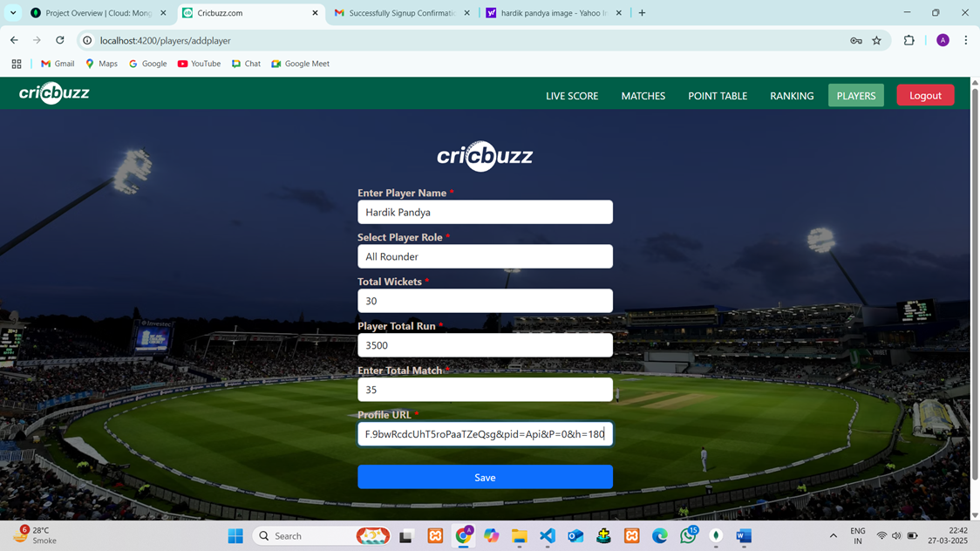This screenshot has height=551, width=980.
Task: Bookmark this page using star icon
Action: point(876,40)
